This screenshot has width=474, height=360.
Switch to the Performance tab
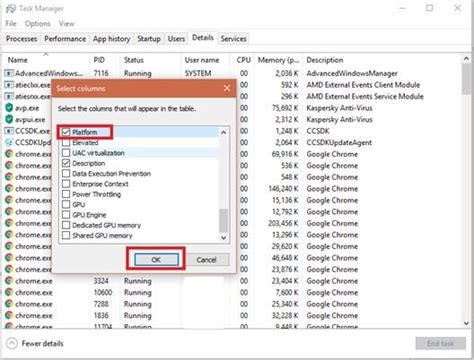(x=65, y=39)
